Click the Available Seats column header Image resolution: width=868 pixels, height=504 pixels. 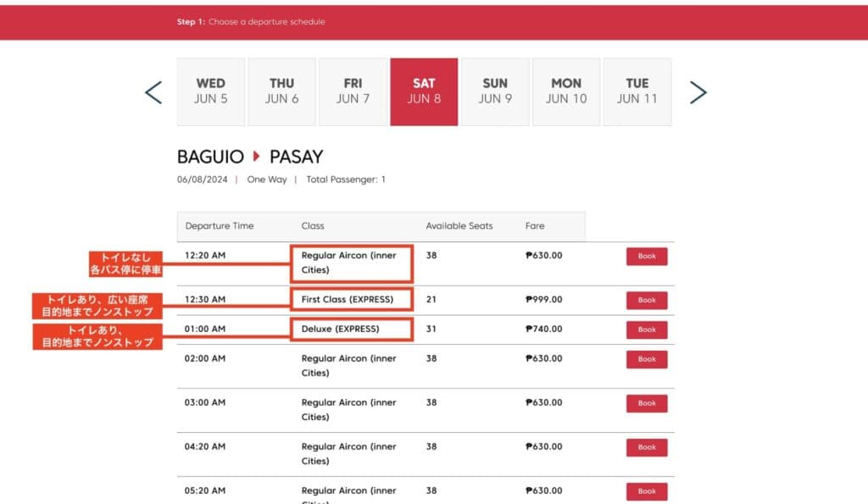[x=459, y=225]
